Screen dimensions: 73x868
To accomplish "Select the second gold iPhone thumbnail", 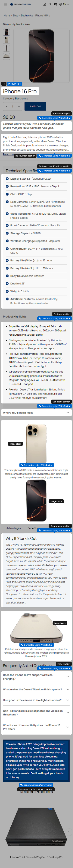I will 6,40.
